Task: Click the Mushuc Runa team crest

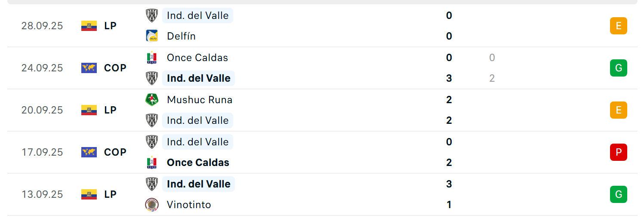Action: [x=152, y=100]
